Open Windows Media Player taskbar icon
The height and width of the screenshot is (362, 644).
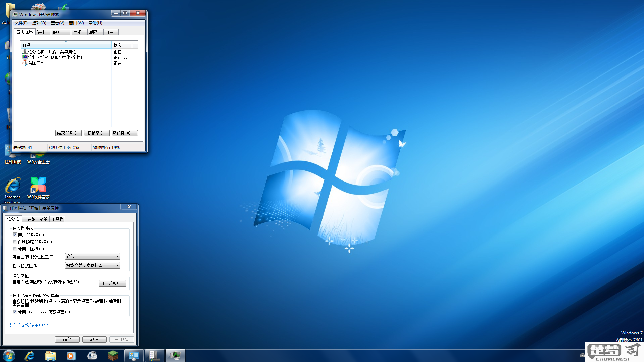71,356
